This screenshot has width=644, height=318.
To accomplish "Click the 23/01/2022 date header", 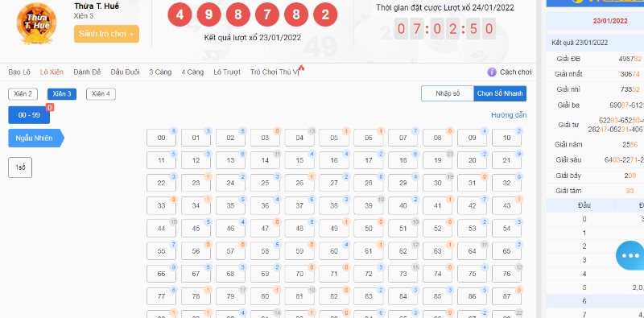I will pyautogui.click(x=610, y=21).
